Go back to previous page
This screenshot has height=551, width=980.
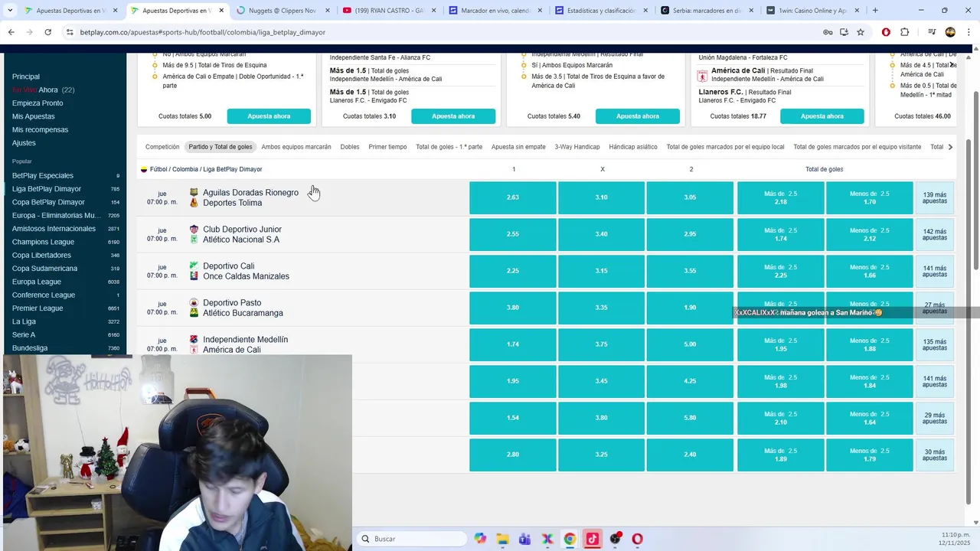tap(11, 32)
